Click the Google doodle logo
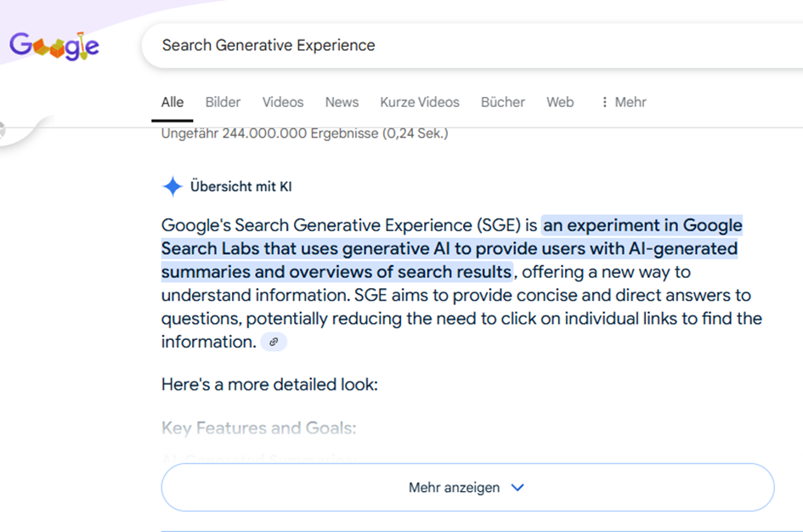Screen dimensions: 803x532 pyautogui.click(x=54, y=46)
